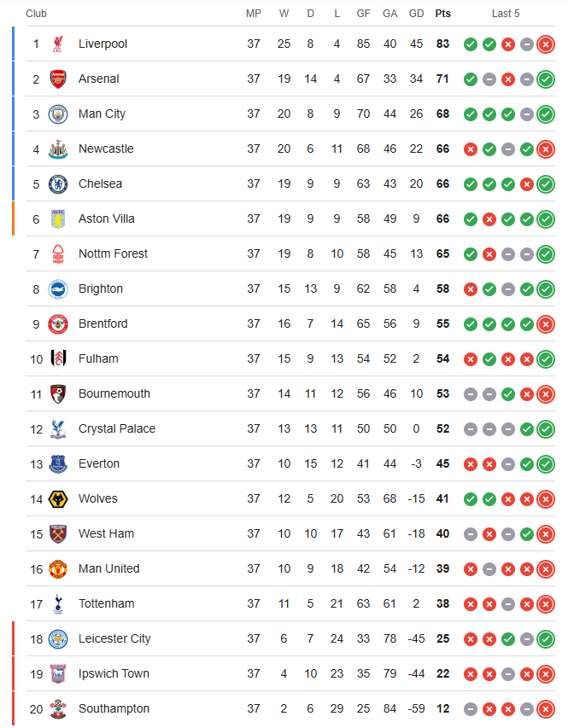Image resolution: width=568 pixels, height=728 pixels.
Task: Click the Man United club crest
Action: click(x=58, y=569)
